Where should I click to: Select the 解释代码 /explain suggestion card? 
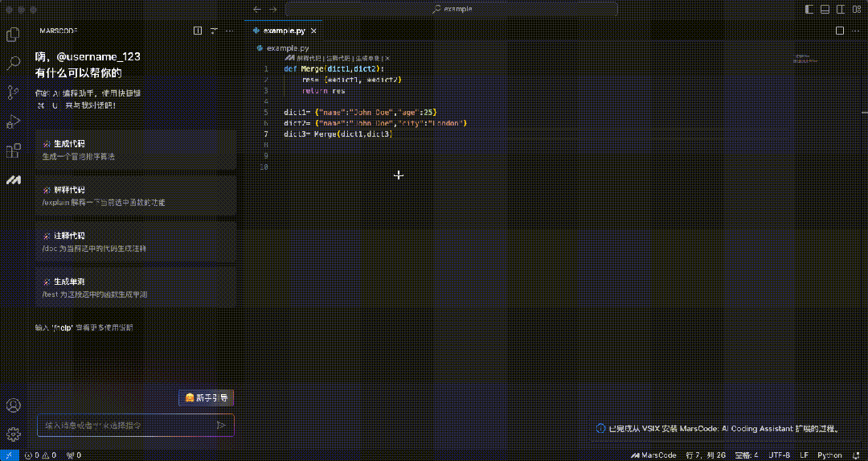pyautogui.click(x=136, y=196)
